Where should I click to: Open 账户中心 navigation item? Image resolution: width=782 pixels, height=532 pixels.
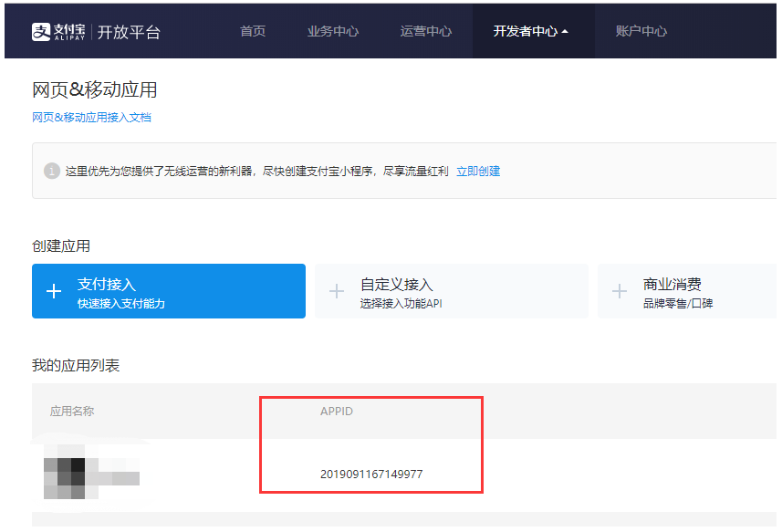coord(641,31)
